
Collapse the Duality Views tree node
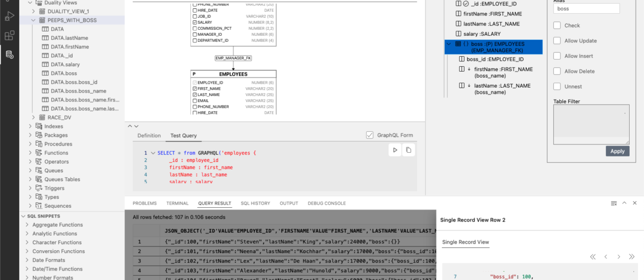(x=30, y=2)
